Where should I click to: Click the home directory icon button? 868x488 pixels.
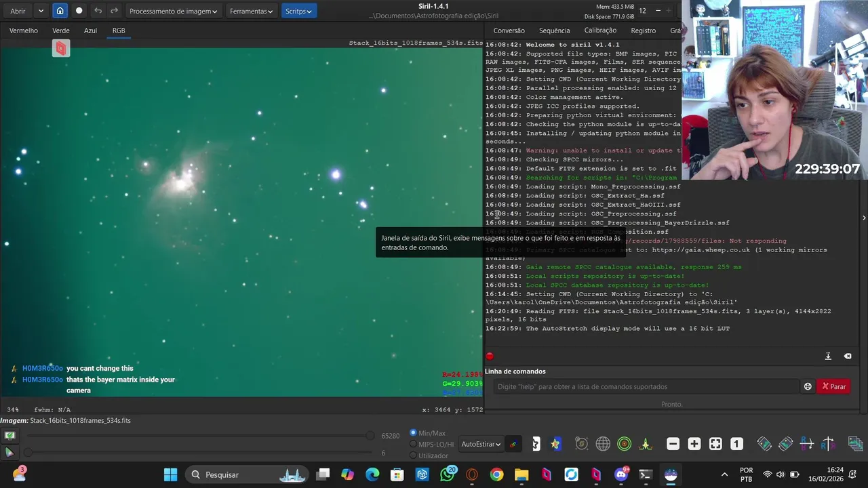tap(60, 11)
